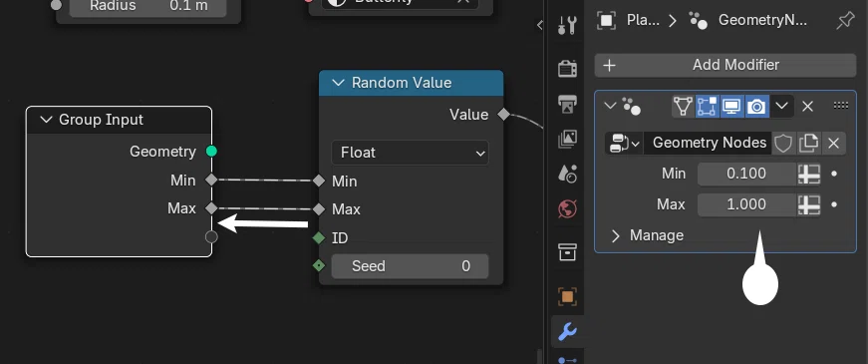This screenshot has width=868, height=364.
Task: Pin the properties editor context
Action: coord(845,21)
